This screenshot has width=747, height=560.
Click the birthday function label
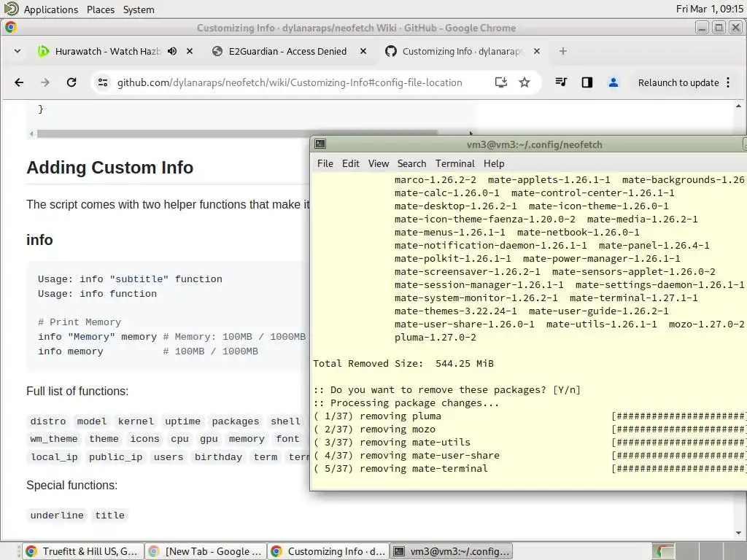(x=218, y=457)
